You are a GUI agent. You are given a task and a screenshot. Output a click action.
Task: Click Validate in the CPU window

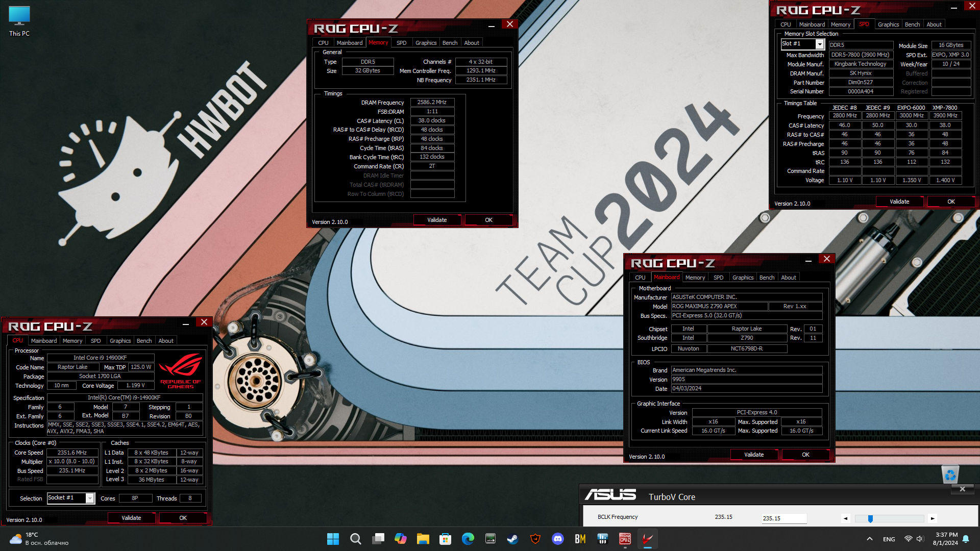(x=131, y=518)
